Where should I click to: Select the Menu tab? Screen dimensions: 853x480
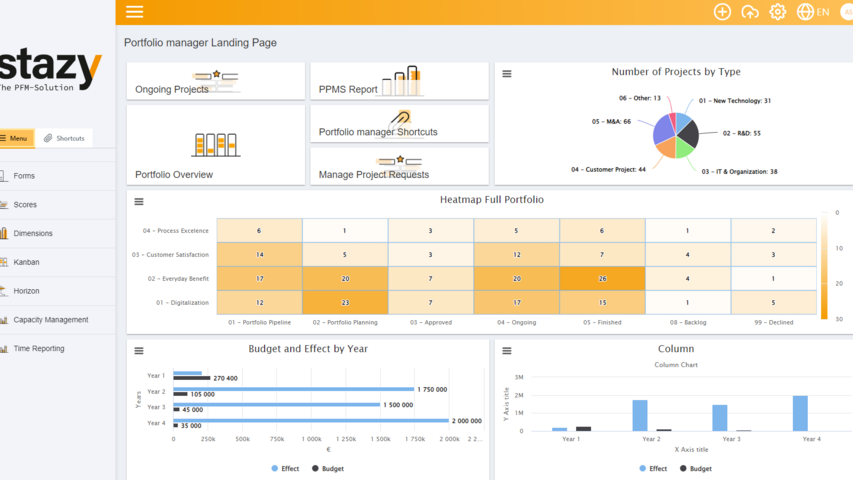point(15,138)
